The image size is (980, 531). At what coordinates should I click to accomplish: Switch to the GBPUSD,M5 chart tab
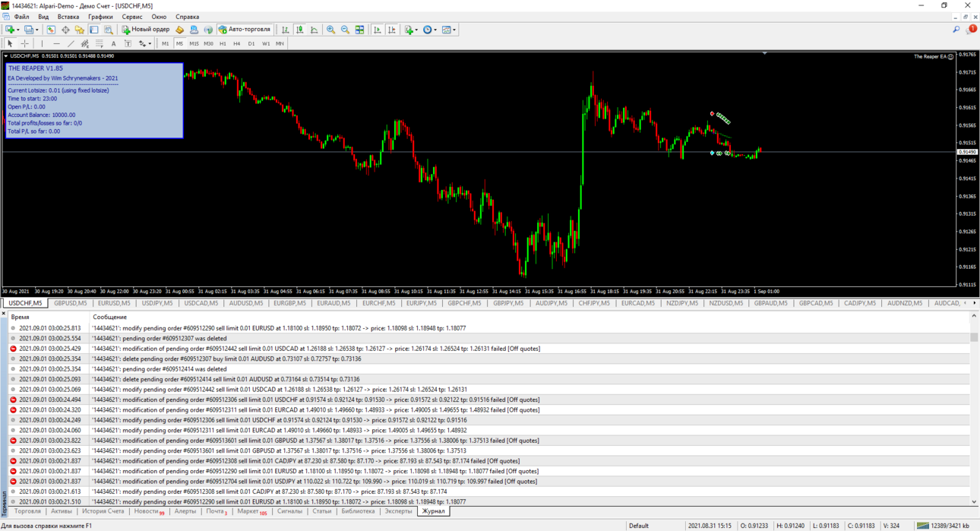[x=70, y=303]
